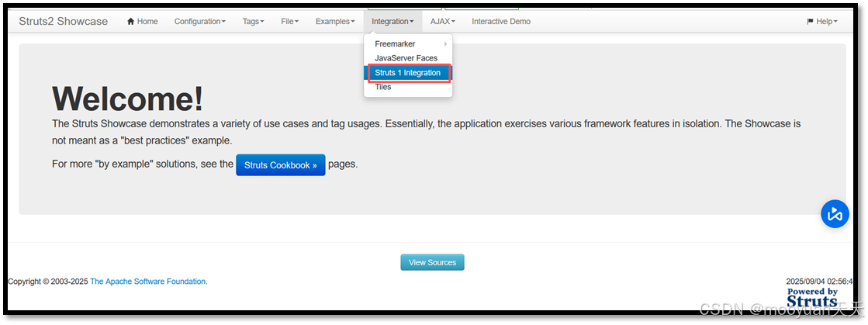The width and height of the screenshot is (868, 325).
Task: Click the blue floating assistant icon
Action: coord(835,214)
